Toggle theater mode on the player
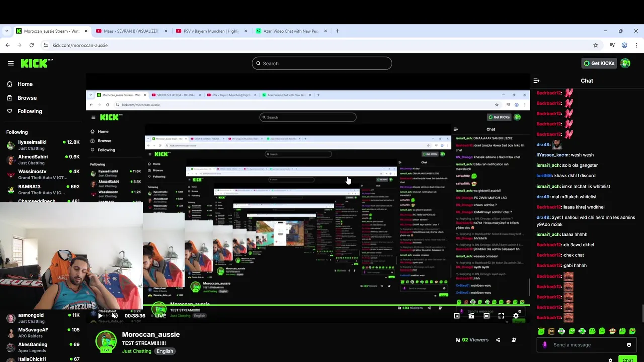Image resolution: width=644 pixels, height=362 pixels. point(486,316)
